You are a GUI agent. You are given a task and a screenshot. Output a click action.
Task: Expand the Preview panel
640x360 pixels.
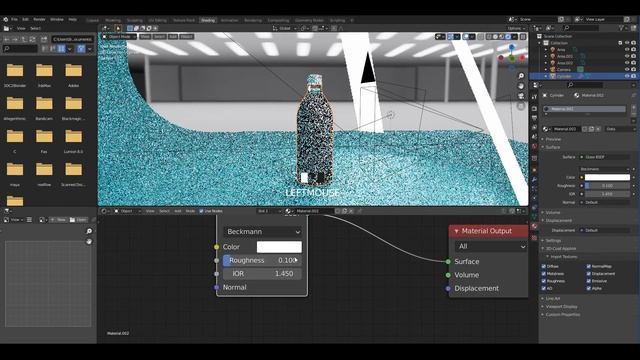(553, 139)
